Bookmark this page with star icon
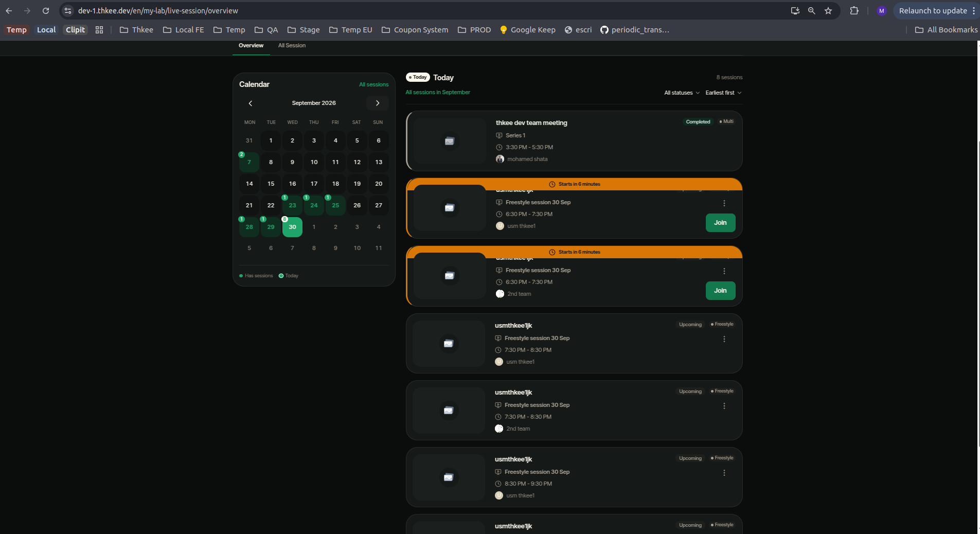This screenshot has height=534, width=980. point(828,11)
